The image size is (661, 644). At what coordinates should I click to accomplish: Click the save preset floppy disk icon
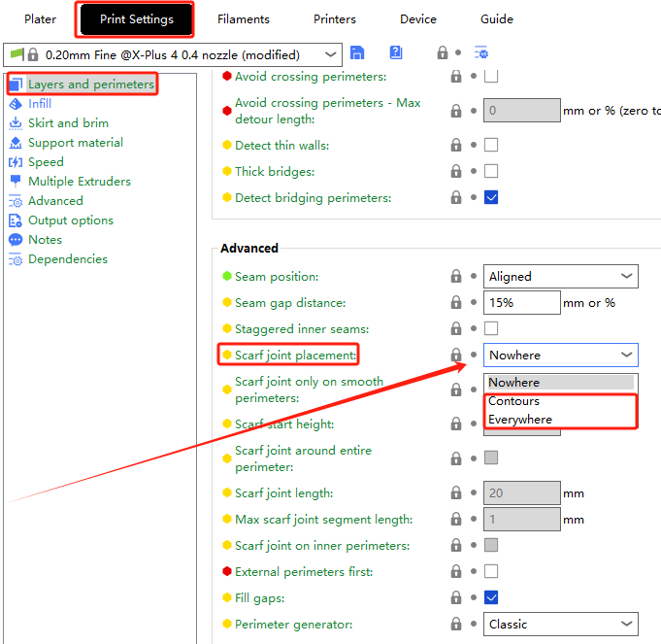357,54
